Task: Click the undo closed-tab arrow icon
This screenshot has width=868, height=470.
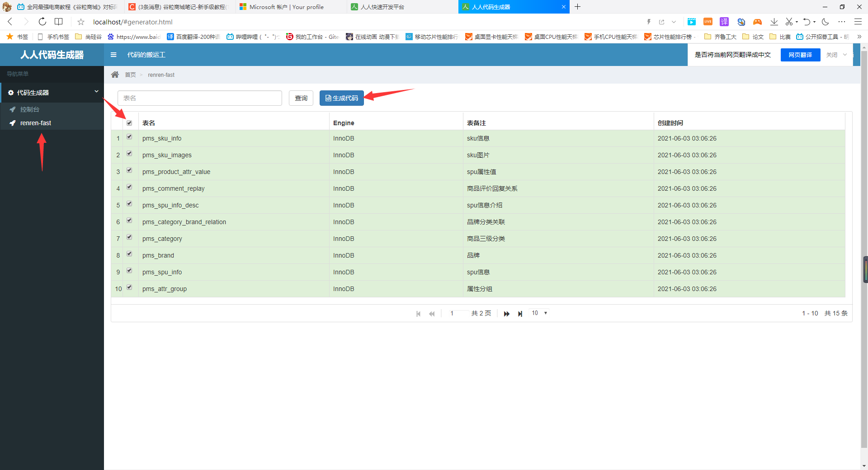Action: 807,22
